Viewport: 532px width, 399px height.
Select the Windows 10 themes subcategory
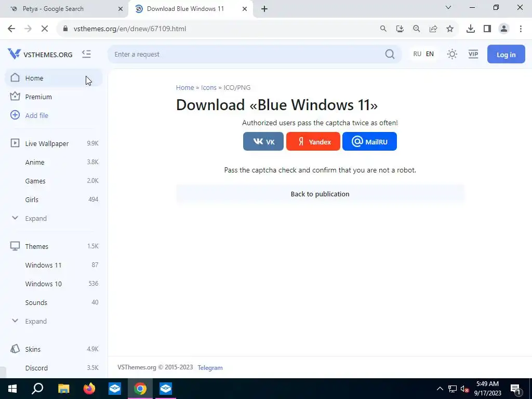[x=54, y=284]
